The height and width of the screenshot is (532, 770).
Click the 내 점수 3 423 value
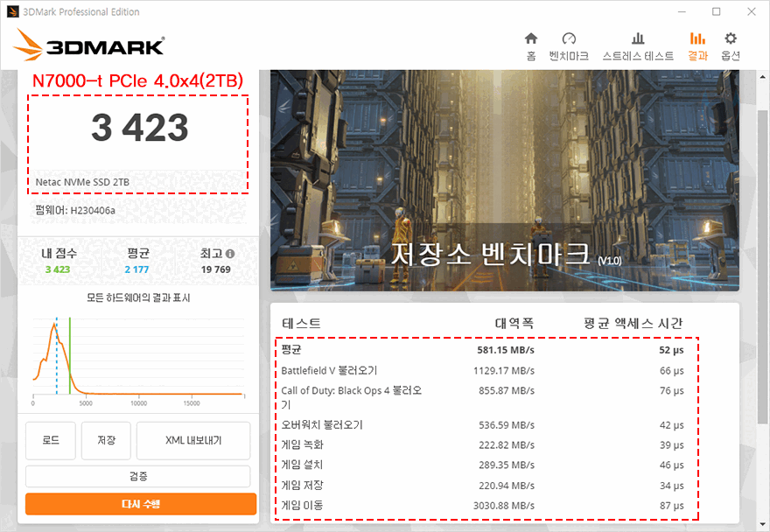pos(58,269)
